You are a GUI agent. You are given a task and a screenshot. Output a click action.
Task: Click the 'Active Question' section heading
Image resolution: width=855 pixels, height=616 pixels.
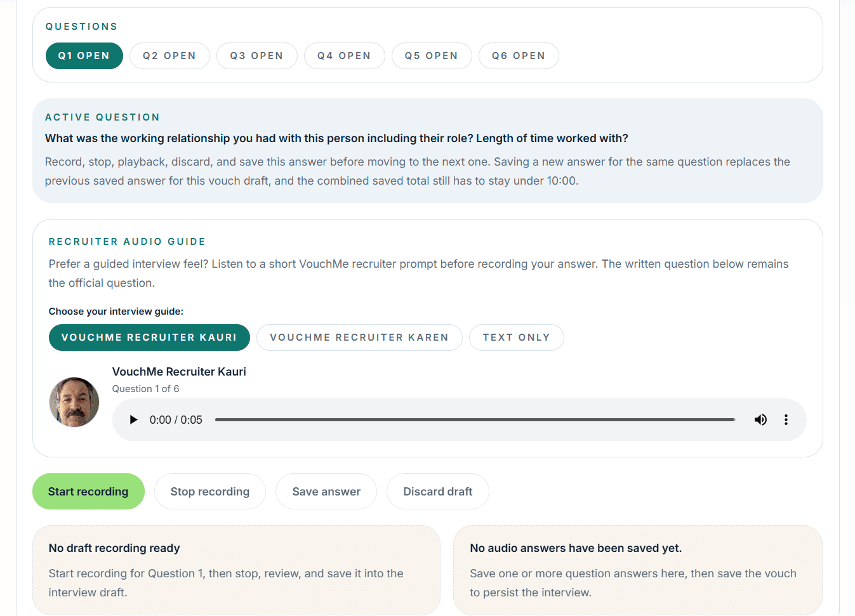(102, 117)
